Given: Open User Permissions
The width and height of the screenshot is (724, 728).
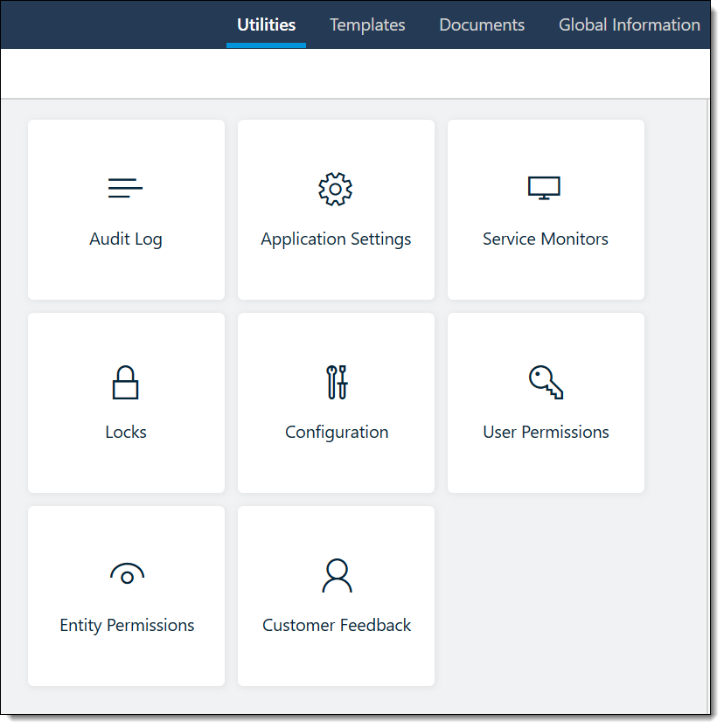Looking at the screenshot, I should (x=545, y=403).
